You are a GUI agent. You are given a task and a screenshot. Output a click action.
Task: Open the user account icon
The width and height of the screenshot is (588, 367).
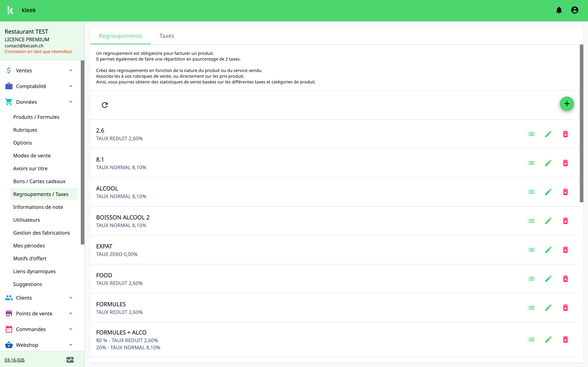[575, 10]
